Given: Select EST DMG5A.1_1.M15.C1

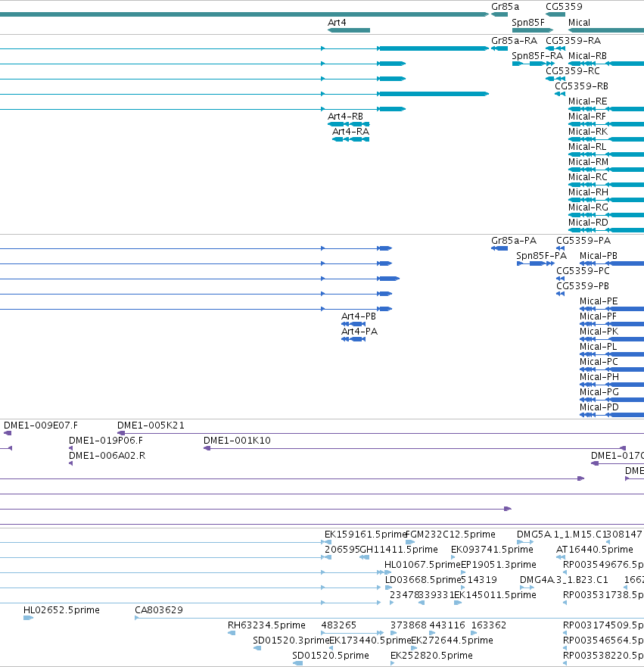Looking at the screenshot, I should click(525, 542).
